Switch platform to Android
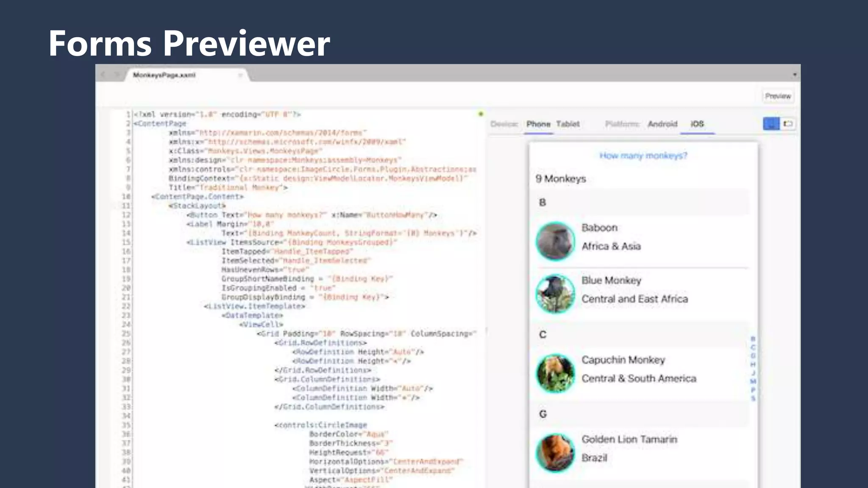Screen dimensions: 868x488 tap(662, 124)
